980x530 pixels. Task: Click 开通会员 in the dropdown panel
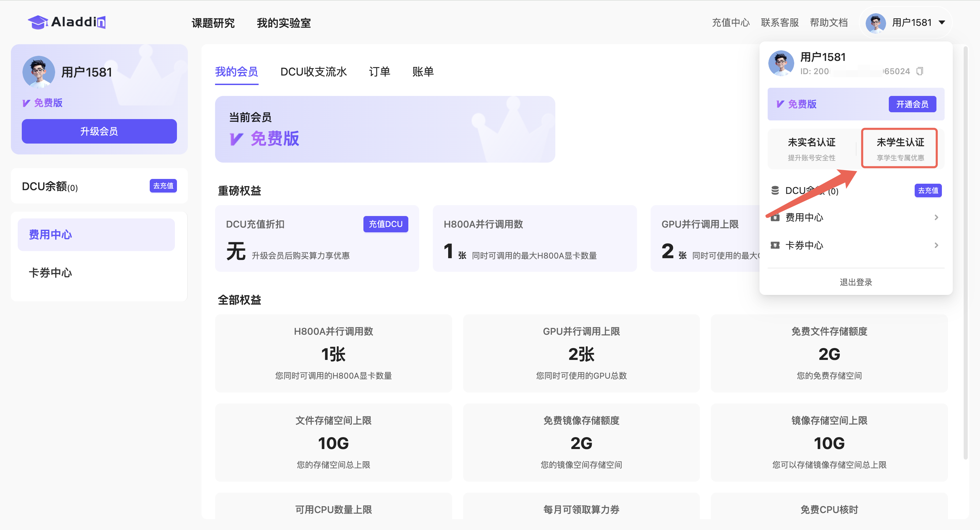(912, 104)
